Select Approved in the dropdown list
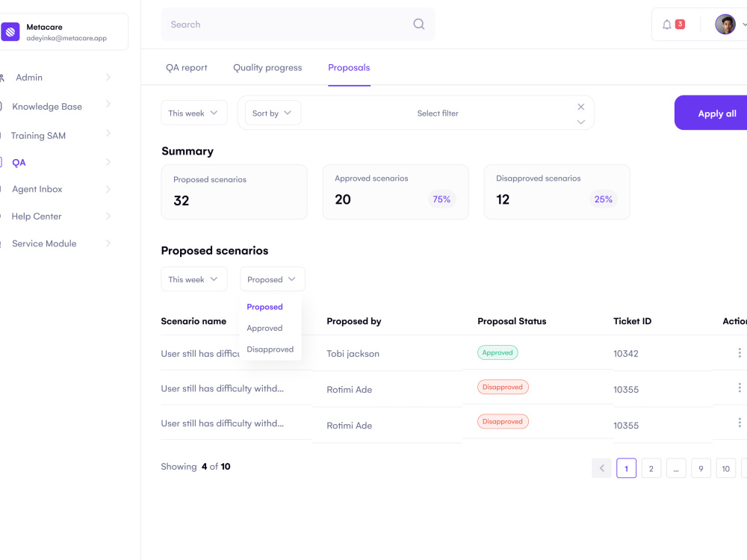The width and height of the screenshot is (747, 560). [264, 328]
